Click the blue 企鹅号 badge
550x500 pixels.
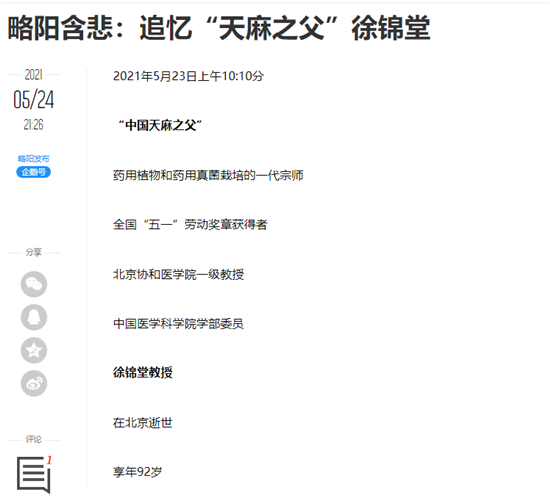34,172
